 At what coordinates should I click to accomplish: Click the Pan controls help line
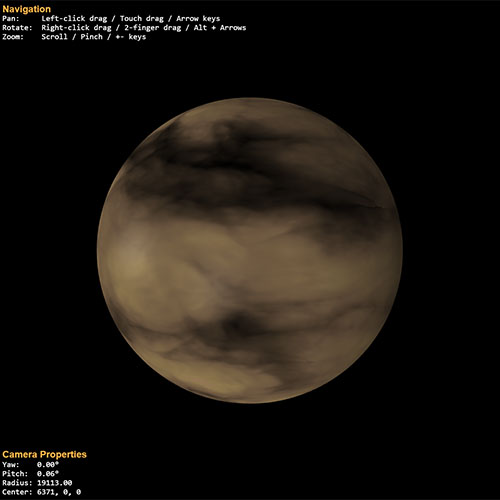(x=111, y=19)
